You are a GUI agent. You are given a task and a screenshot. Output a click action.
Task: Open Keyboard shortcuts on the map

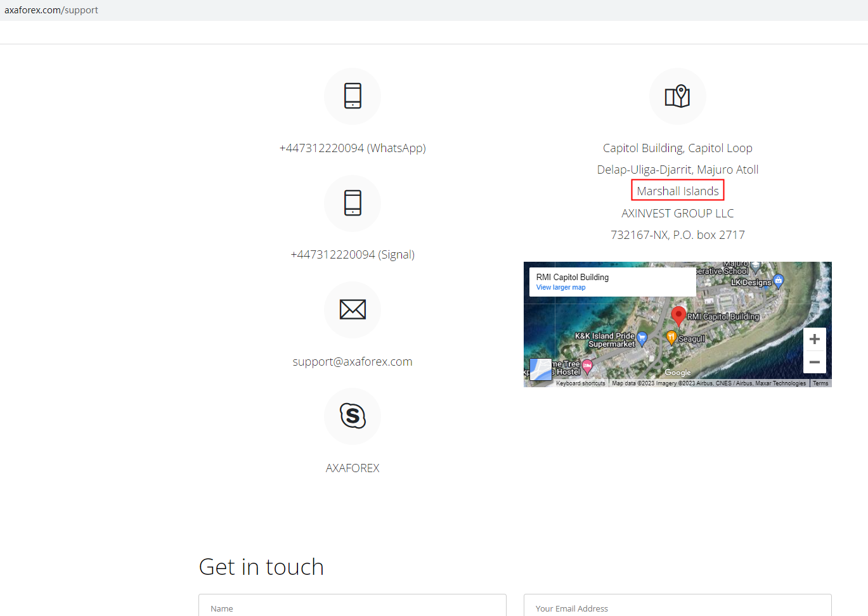click(581, 383)
